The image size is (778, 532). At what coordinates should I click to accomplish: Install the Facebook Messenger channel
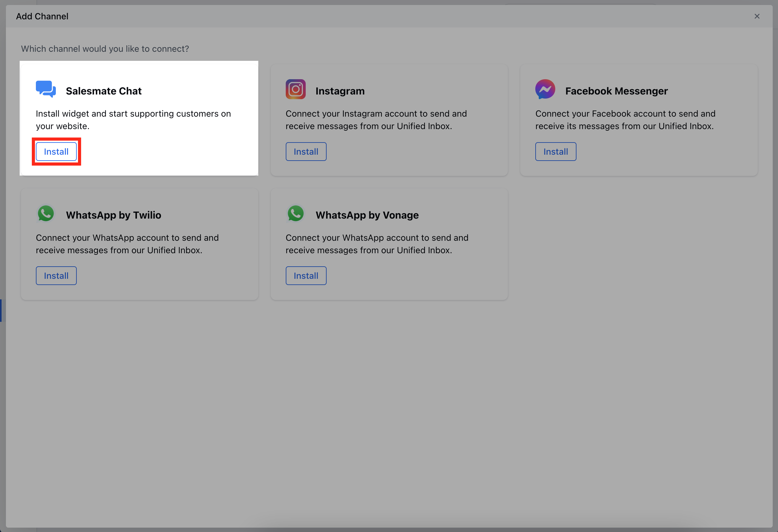click(x=556, y=152)
